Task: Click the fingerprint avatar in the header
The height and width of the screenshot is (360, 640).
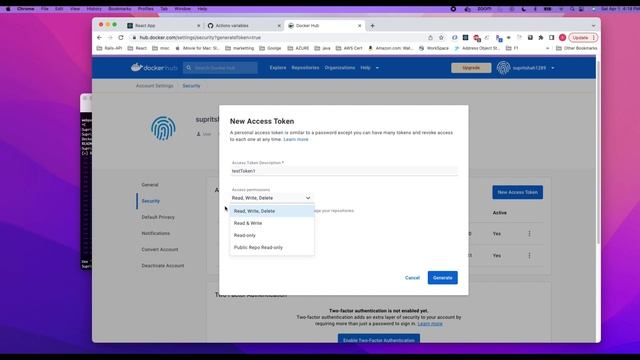Action: [x=503, y=68]
